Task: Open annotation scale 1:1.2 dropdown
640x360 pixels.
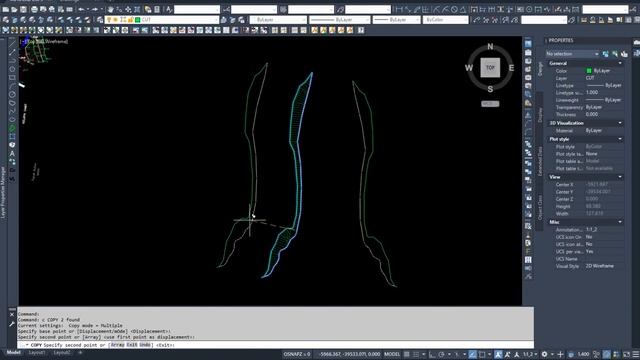Action: tap(530, 354)
